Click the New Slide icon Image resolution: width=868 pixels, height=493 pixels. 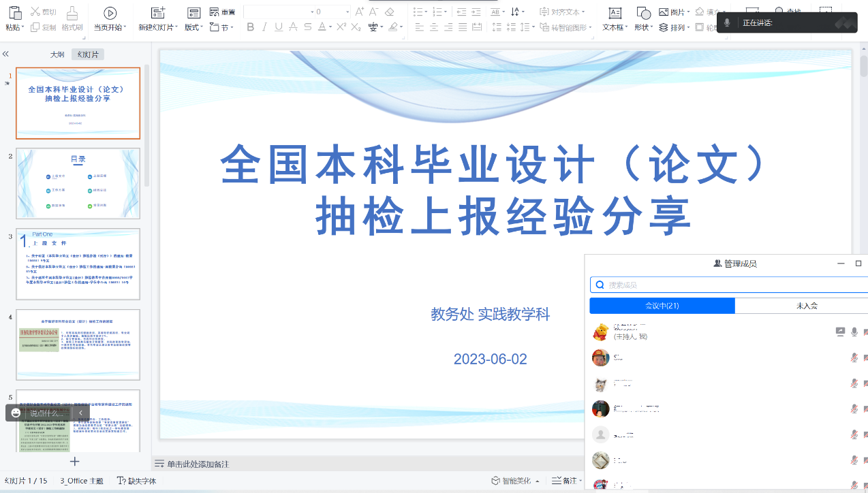[x=157, y=13]
